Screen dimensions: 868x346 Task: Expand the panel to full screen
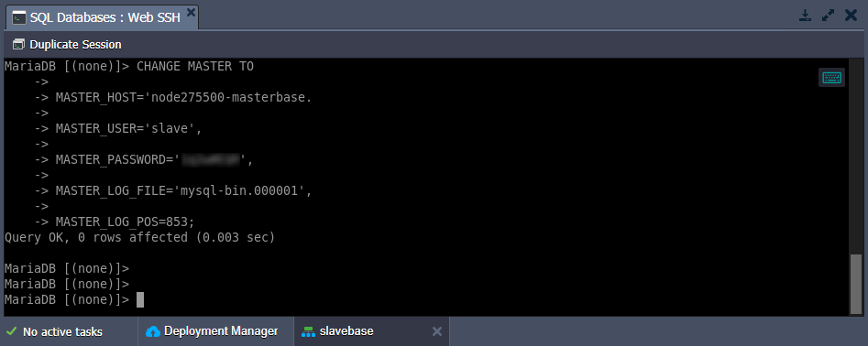[829, 16]
